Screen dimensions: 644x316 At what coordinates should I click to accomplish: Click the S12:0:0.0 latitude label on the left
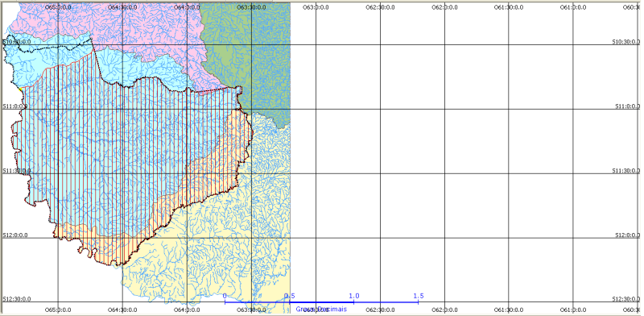click(15, 235)
